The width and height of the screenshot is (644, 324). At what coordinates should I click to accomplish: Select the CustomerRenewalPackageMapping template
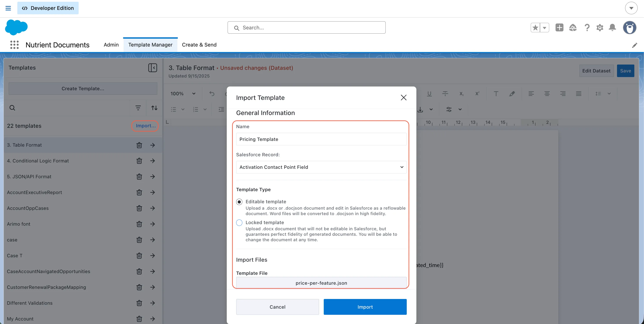83,287
